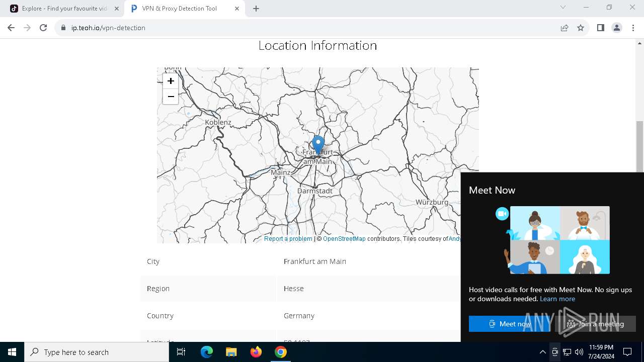Select the Frankfurt am Main city value
The height and width of the screenshot is (362, 644).
(x=315, y=261)
